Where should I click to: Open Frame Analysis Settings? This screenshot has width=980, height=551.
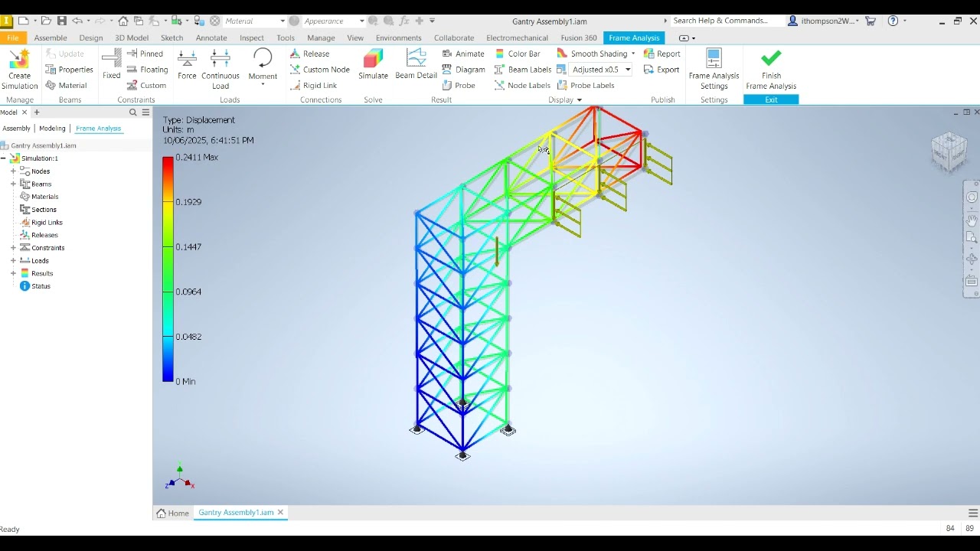coord(714,70)
